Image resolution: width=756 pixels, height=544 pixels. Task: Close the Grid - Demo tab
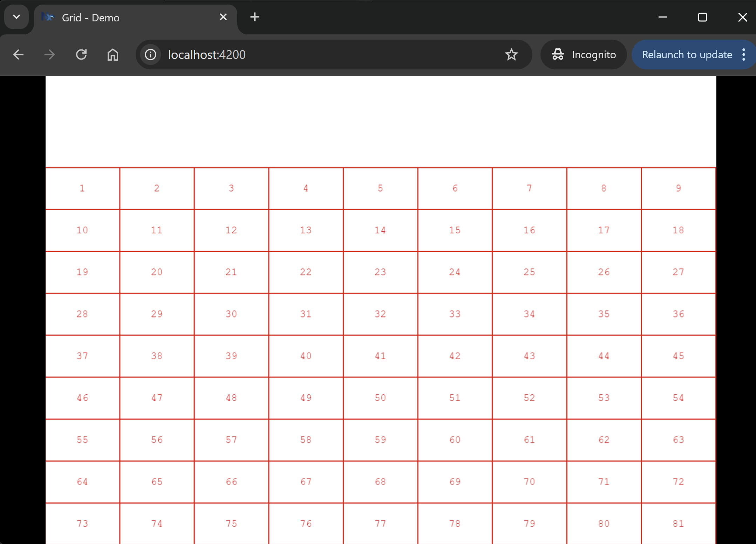223,17
